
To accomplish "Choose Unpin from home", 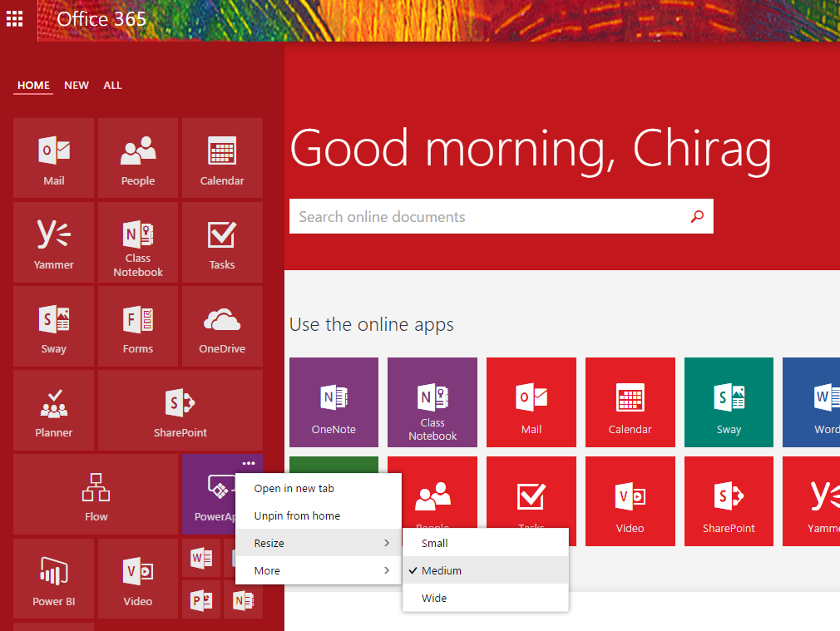I will pos(297,515).
